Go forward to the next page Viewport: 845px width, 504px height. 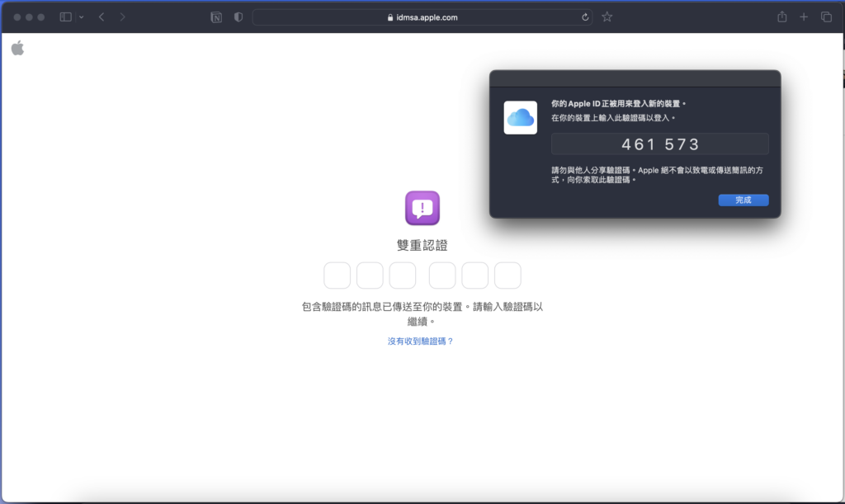pos(122,17)
